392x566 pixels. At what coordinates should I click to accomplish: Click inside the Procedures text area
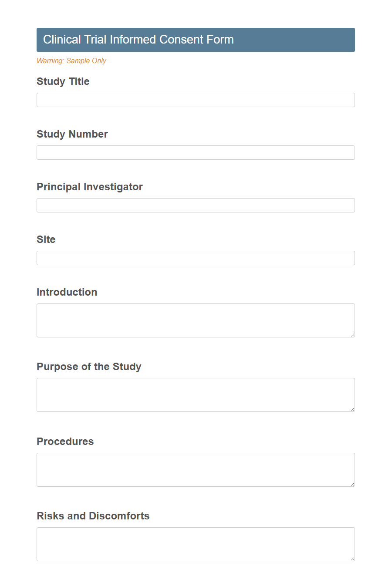pos(195,469)
